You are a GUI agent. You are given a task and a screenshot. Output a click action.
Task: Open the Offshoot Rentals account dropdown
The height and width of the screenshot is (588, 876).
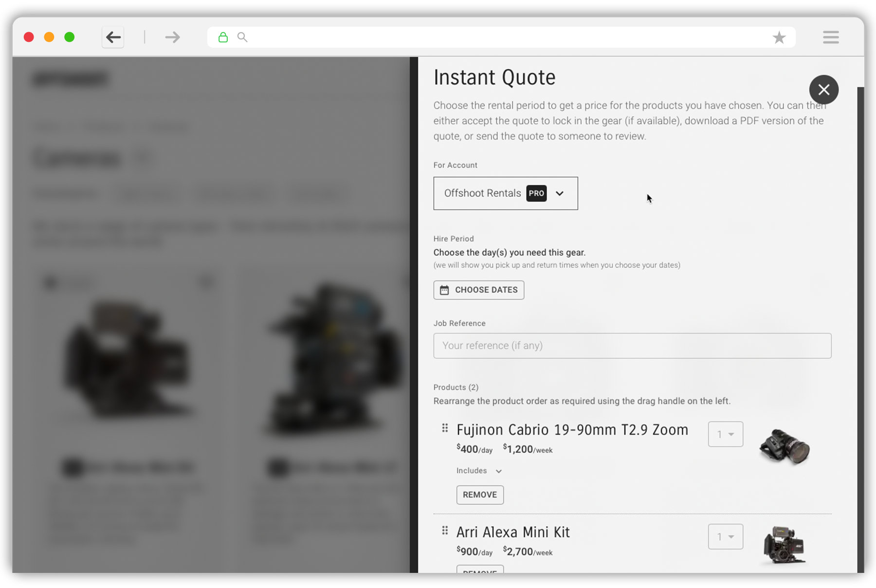(x=506, y=193)
